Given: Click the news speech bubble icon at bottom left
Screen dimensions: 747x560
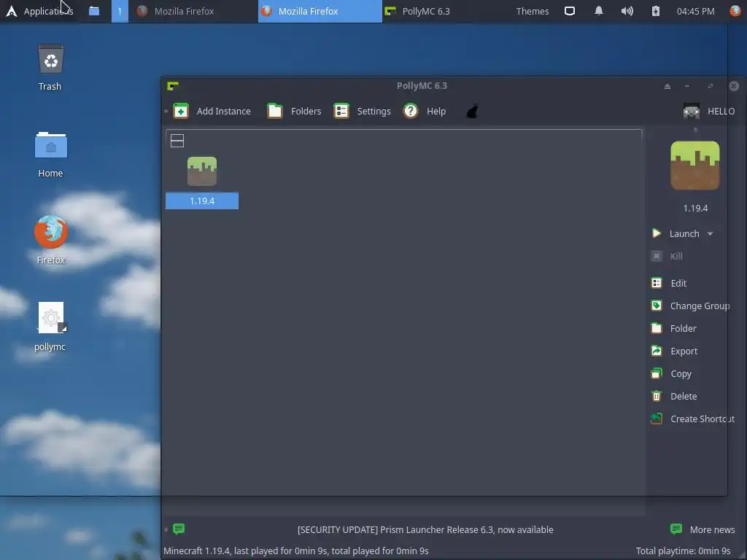Looking at the screenshot, I should pos(179,529).
